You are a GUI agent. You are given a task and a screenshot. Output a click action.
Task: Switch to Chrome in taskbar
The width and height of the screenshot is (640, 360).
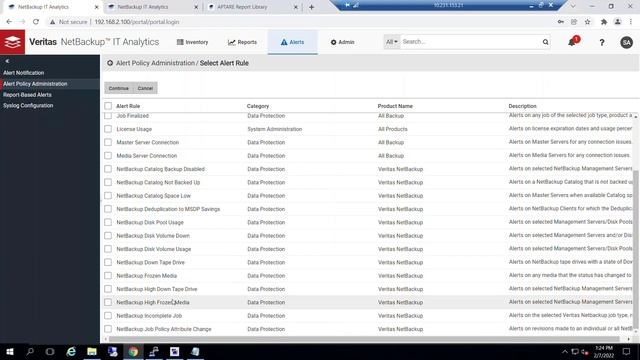click(133, 351)
